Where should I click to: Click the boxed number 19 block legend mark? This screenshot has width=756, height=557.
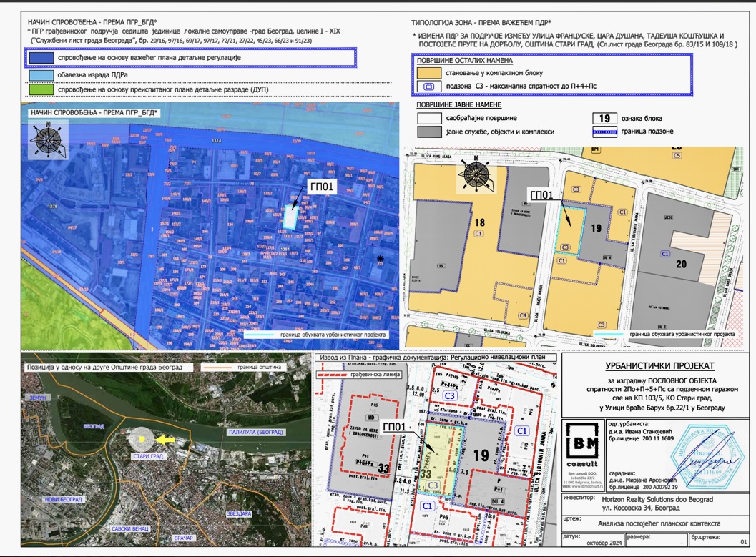click(604, 119)
